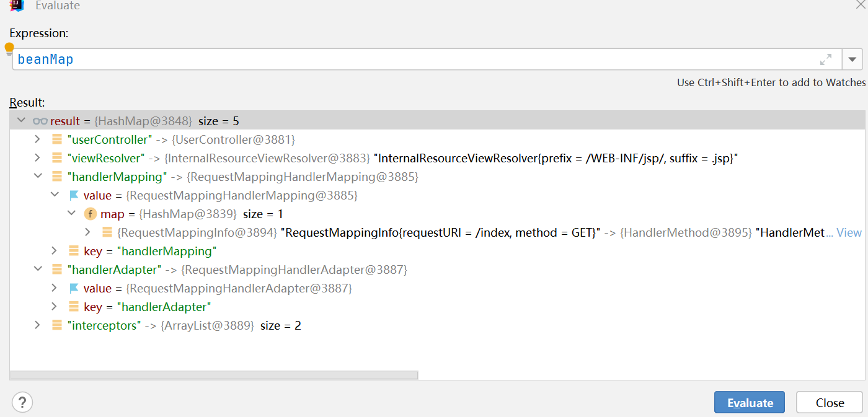868x417 pixels.
Task: Click the horizontal scrollbar under results
Action: click(x=214, y=375)
